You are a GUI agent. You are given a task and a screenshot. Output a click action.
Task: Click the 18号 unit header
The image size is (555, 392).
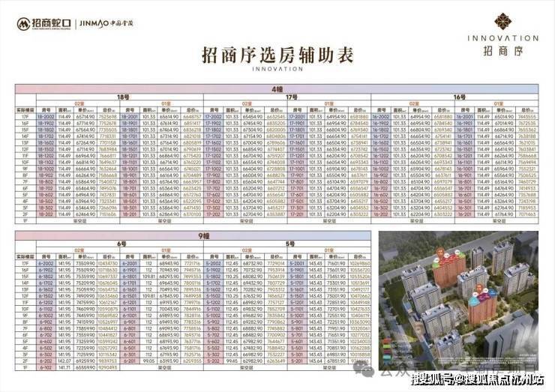pos(120,97)
